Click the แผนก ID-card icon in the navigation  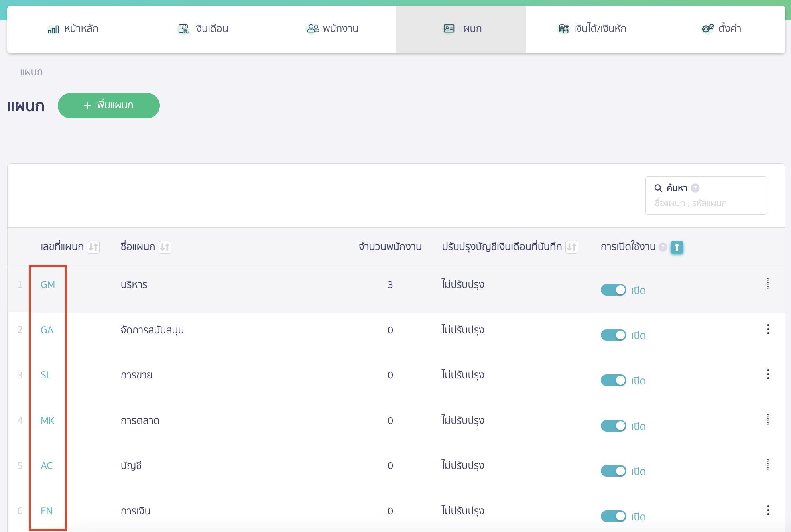pyautogui.click(x=448, y=28)
